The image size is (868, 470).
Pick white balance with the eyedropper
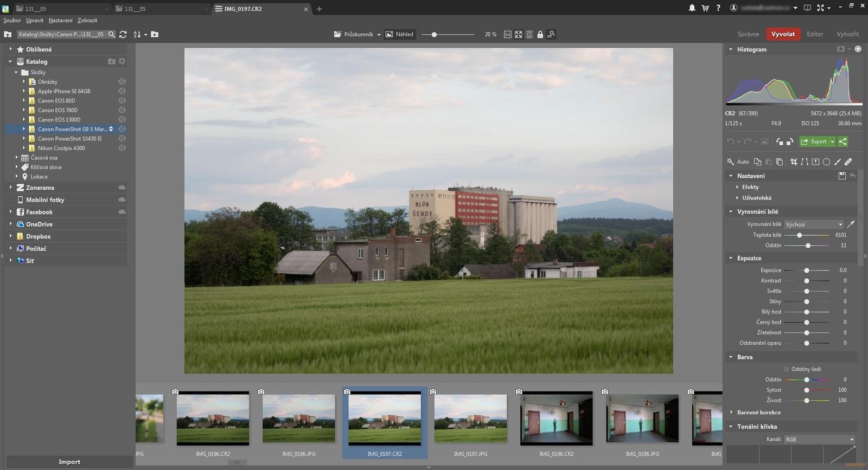point(851,224)
